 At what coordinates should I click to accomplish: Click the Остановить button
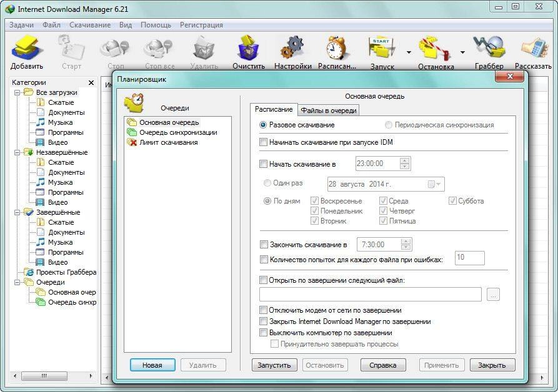pyautogui.click(x=324, y=365)
